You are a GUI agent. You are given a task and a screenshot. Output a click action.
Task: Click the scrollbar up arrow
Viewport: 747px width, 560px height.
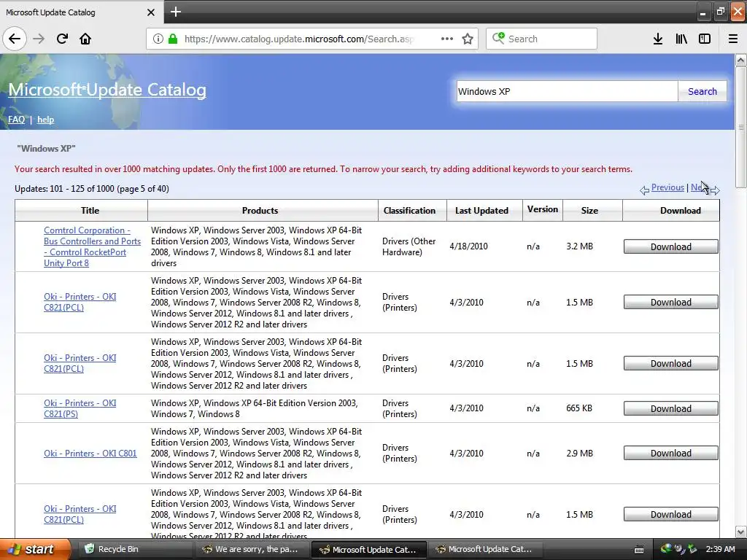coord(741,61)
